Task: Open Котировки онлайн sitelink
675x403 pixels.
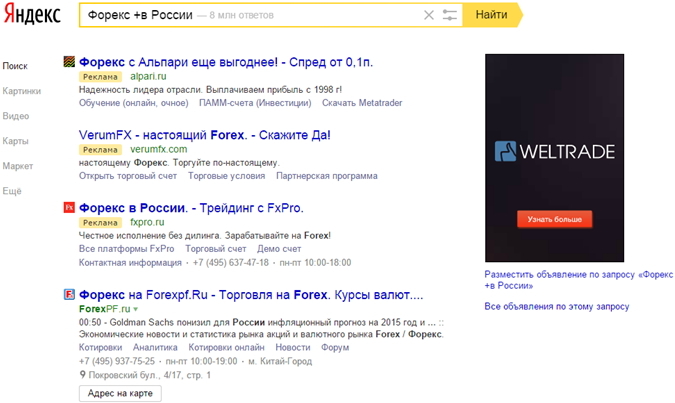Action: (x=226, y=347)
